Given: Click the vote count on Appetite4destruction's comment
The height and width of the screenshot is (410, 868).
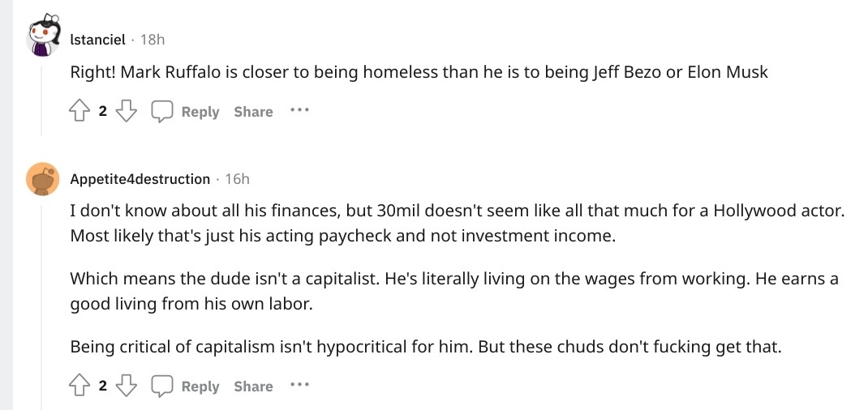Looking at the screenshot, I should click(103, 387).
